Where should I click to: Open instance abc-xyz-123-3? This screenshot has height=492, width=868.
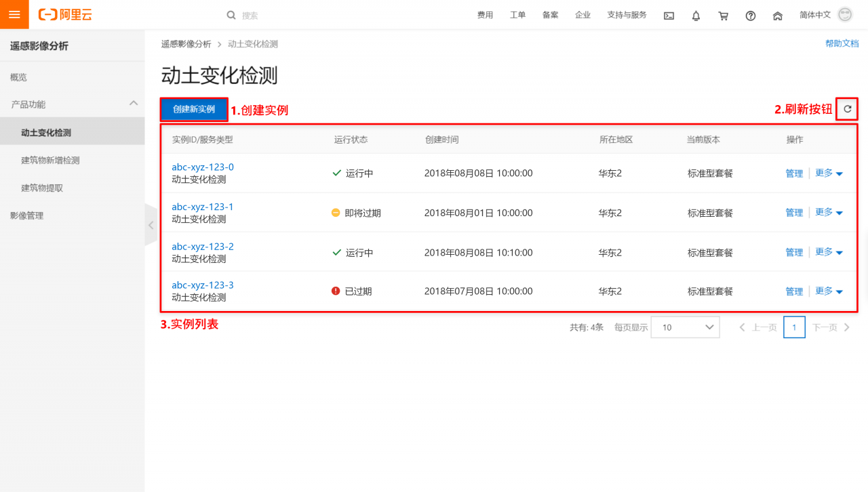pyautogui.click(x=203, y=285)
